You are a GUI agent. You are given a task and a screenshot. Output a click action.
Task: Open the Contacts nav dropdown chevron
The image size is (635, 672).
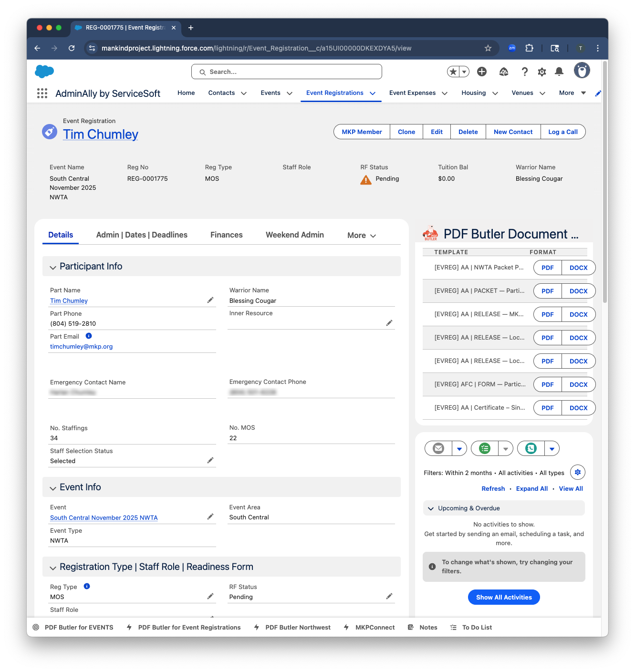(244, 93)
